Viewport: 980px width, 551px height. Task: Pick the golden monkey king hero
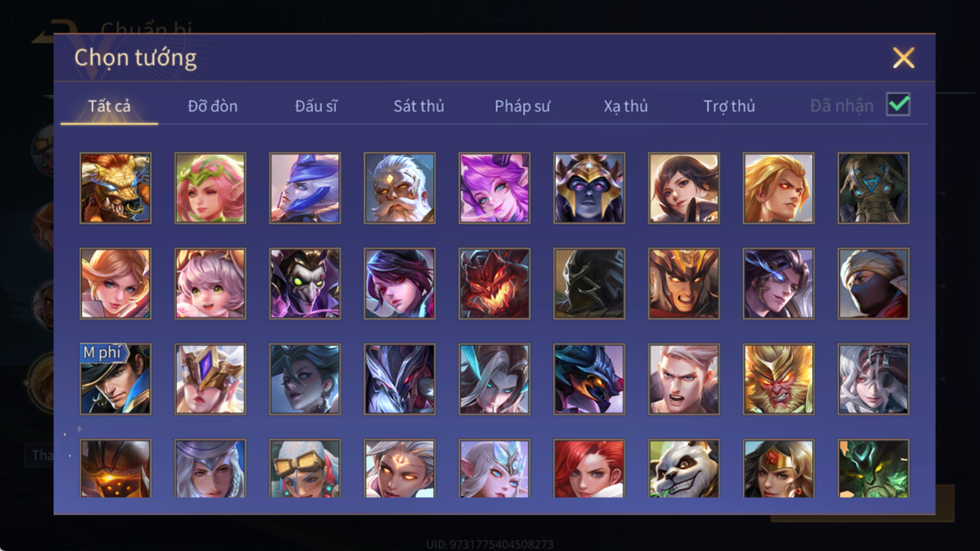point(779,379)
